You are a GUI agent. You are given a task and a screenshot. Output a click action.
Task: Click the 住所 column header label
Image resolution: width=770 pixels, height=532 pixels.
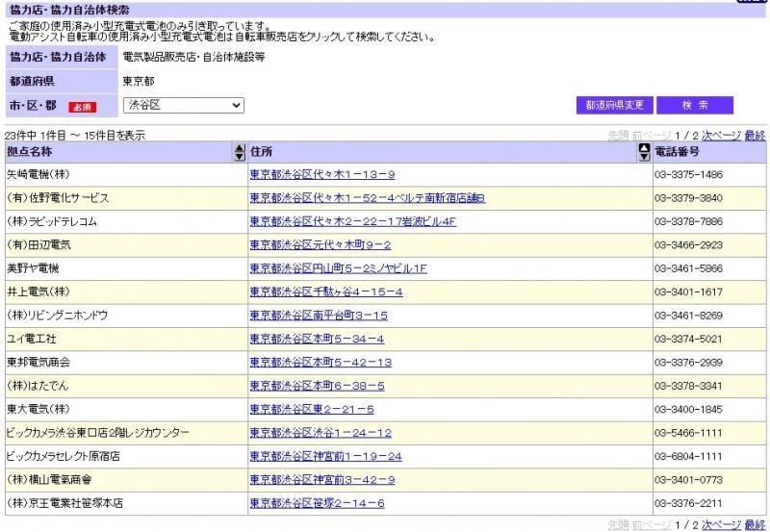coord(261,152)
